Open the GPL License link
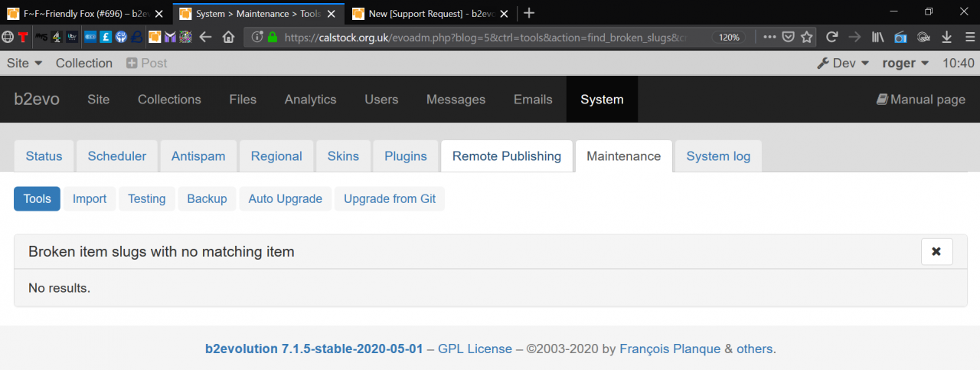 475,349
